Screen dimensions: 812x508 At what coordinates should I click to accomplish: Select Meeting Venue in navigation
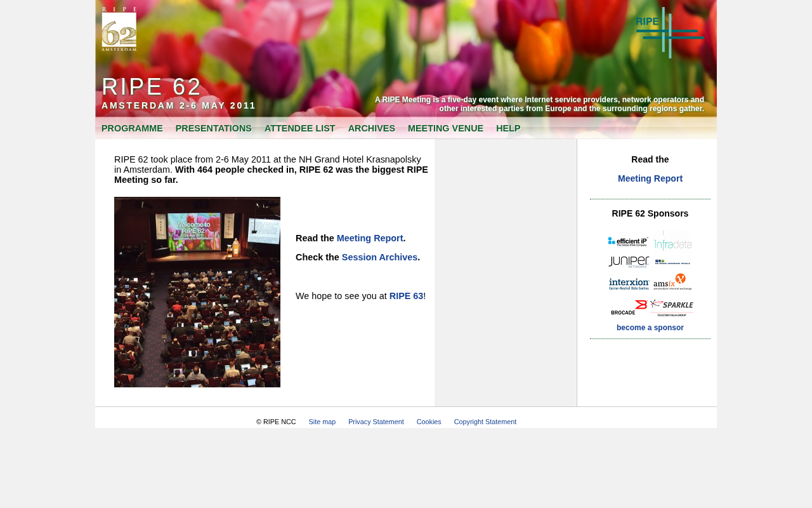tap(445, 128)
